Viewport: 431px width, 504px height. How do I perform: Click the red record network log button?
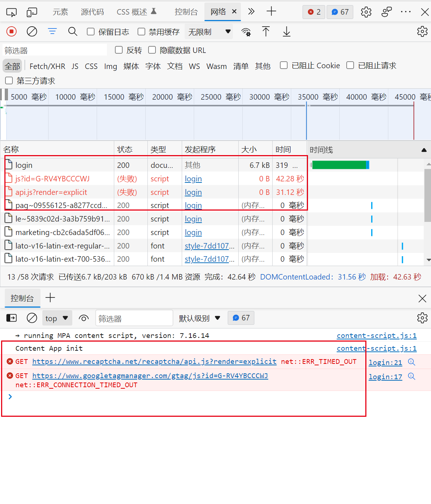[x=12, y=32]
